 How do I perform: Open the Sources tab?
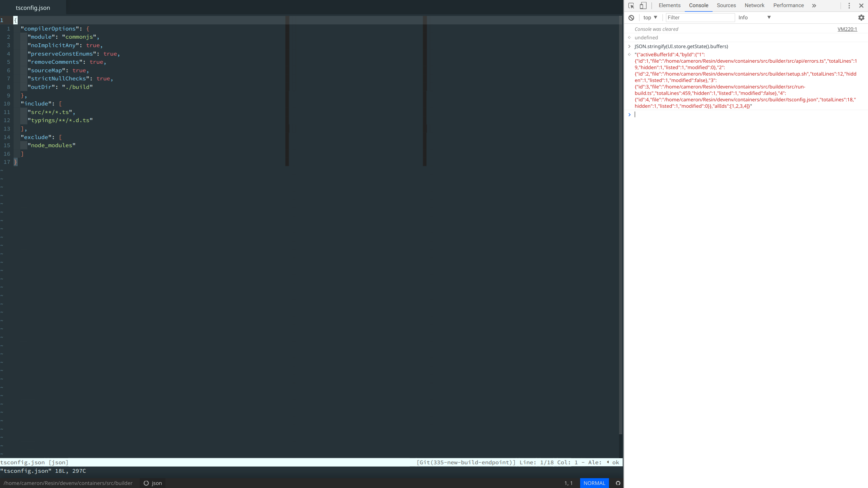pyautogui.click(x=726, y=5)
